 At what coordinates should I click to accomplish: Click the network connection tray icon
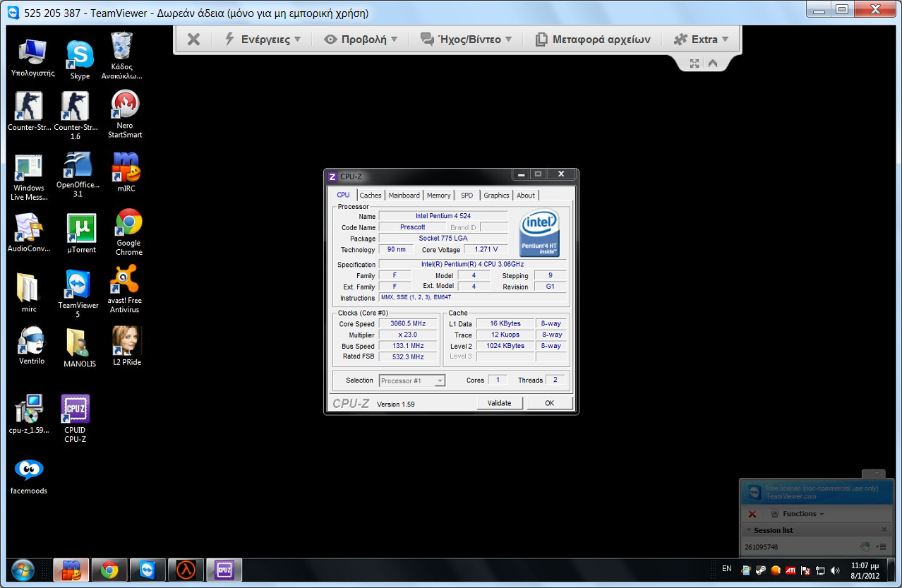pos(821,570)
